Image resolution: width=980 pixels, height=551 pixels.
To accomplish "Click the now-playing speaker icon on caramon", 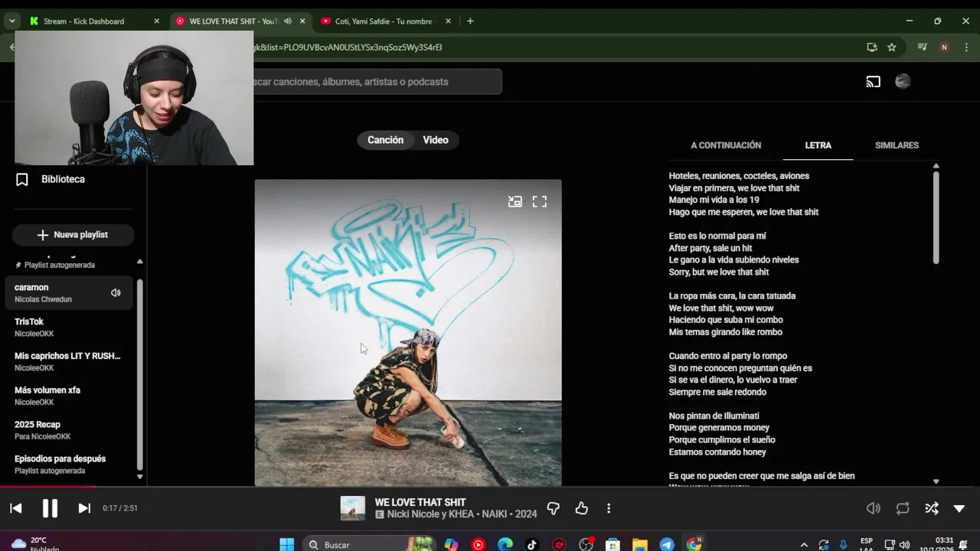I will [116, 293].
